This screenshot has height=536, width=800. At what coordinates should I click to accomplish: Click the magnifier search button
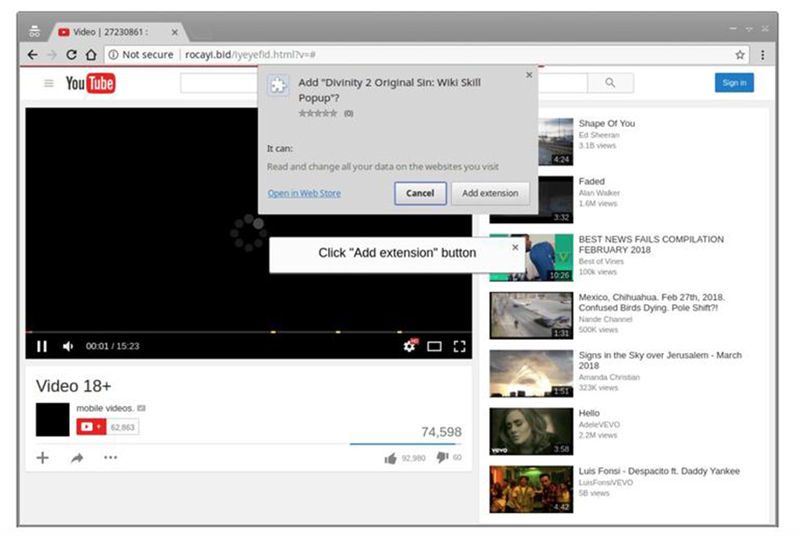610,83
